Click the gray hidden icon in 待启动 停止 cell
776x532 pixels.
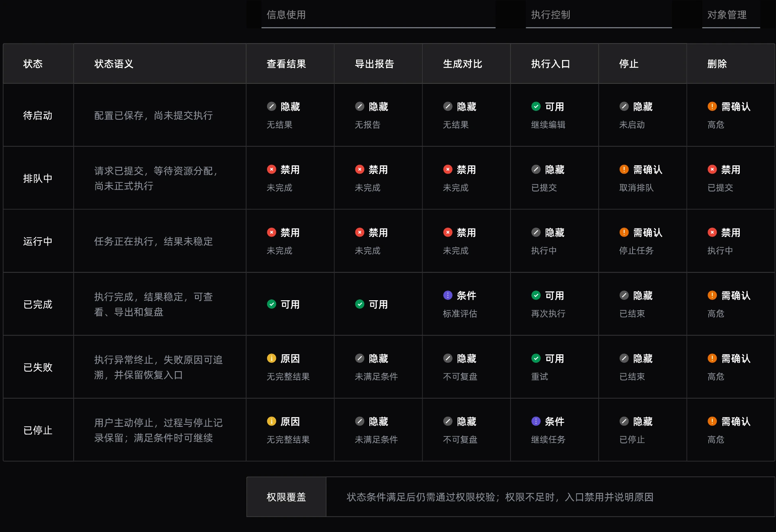click(624, 106)
